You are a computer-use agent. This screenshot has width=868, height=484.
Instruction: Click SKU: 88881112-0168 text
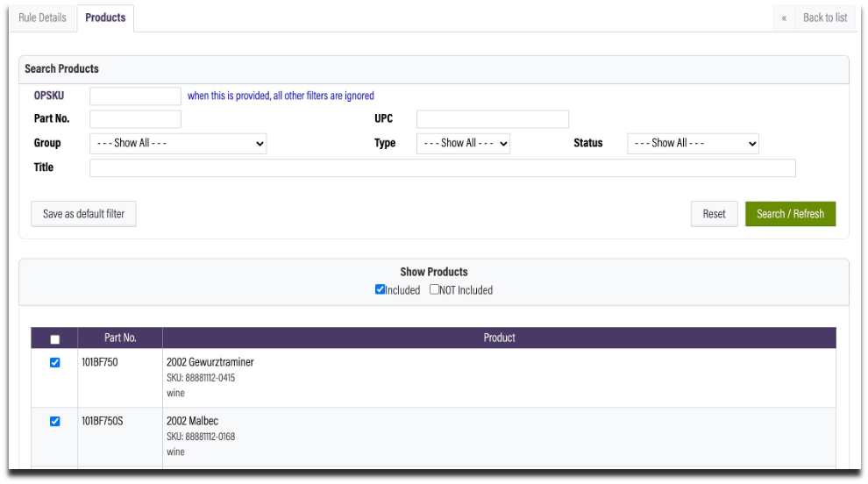[201, 437]
